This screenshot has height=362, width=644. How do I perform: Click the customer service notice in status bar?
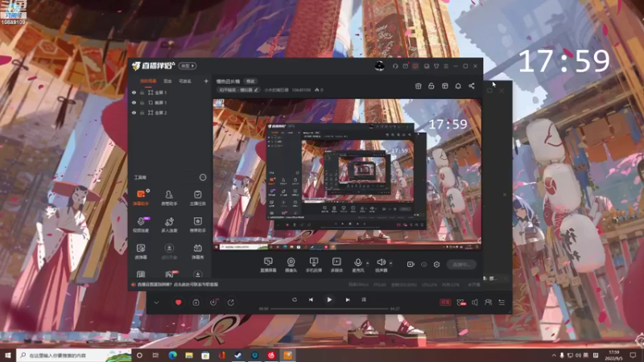click(x=175, y=285)
